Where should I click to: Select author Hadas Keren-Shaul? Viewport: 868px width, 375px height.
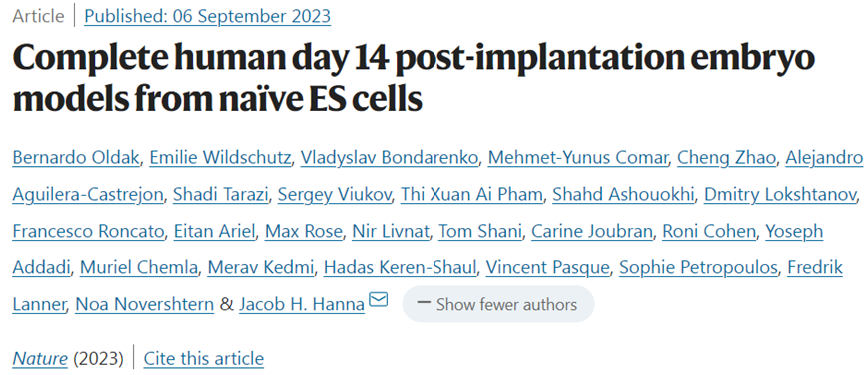400,268
